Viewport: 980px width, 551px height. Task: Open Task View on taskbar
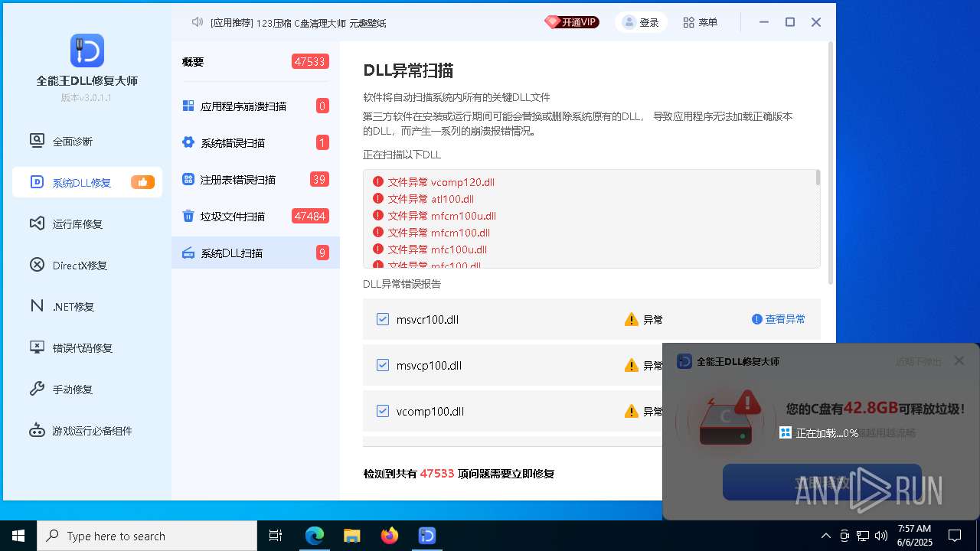pyautogui.click(x=276, y=536)
